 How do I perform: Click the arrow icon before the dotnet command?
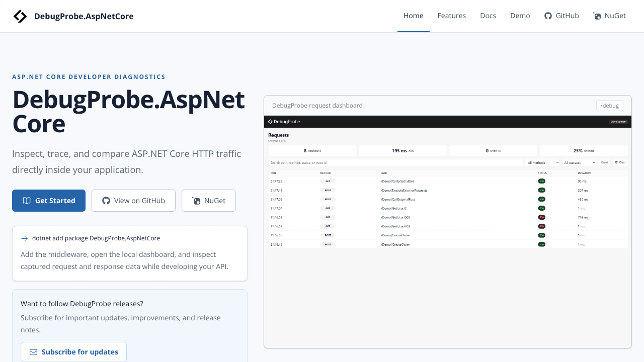point(24,238)
